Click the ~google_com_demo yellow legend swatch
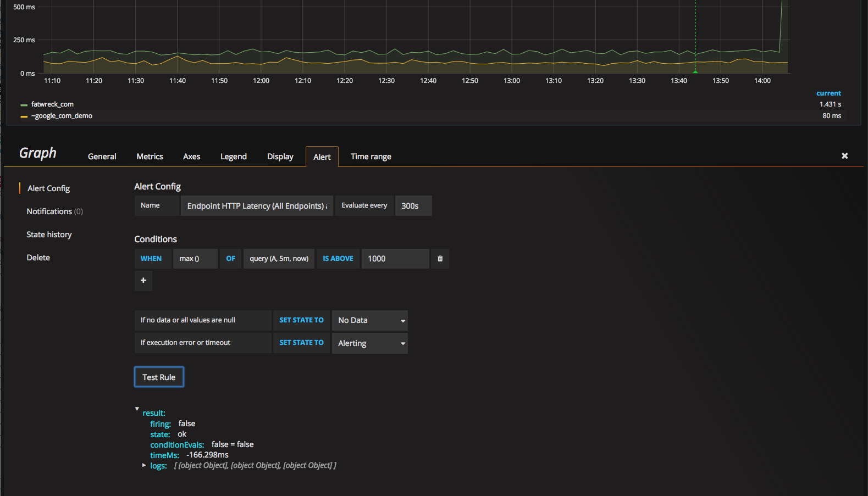Viewport: 868px width, 496px height. (x=24, y=116)
